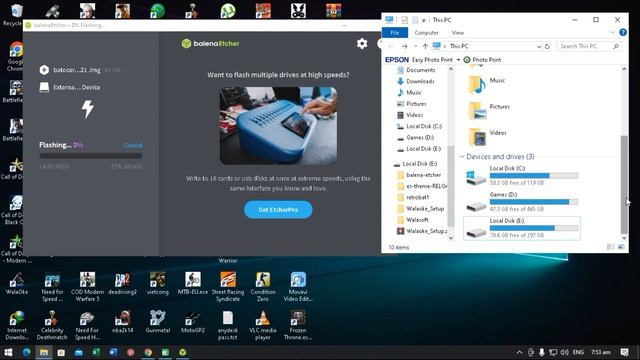The height and width of the screenshot is (360, 640).
Task: Open recent locations dropdown in Explorer
Action: 415,46
